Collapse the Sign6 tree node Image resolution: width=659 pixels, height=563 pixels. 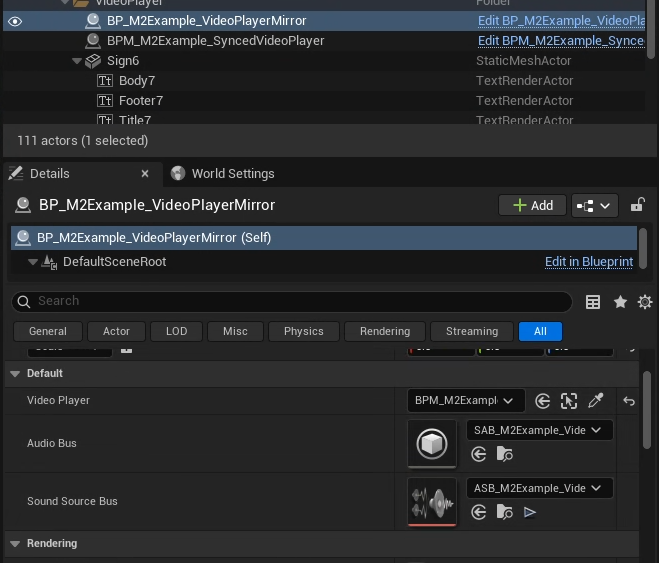(78, 61)
